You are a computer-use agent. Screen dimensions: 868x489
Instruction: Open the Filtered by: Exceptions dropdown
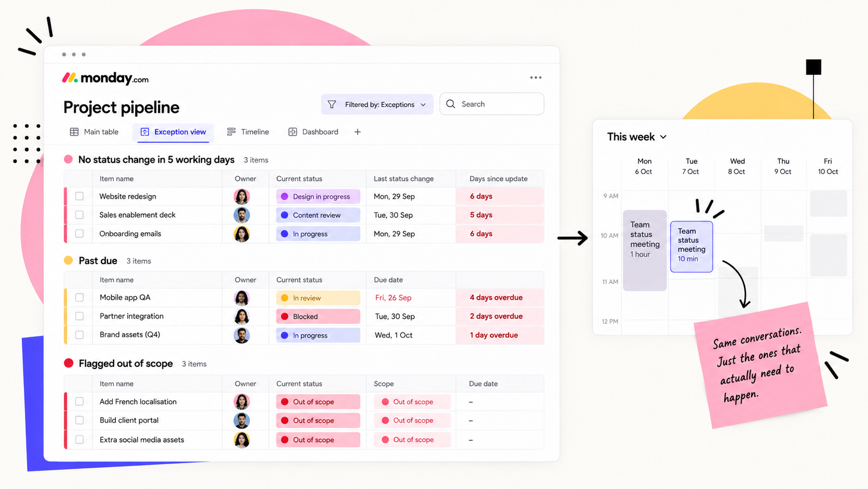(x=377, y=104)
